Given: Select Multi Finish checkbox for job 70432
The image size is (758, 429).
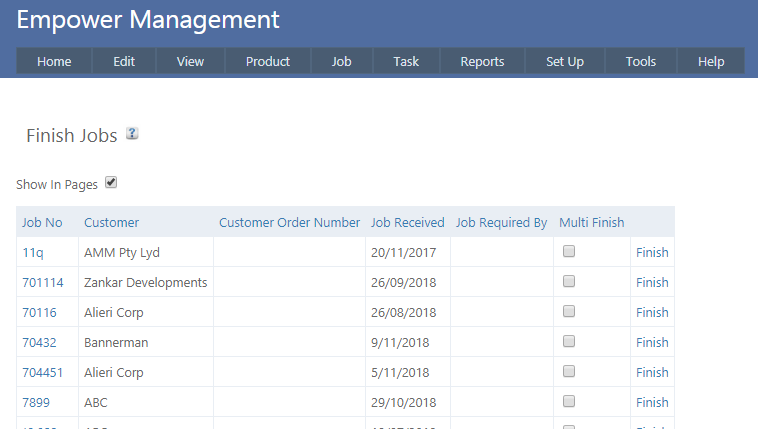Looking at the screenshot, I should [x=569, y=342].
